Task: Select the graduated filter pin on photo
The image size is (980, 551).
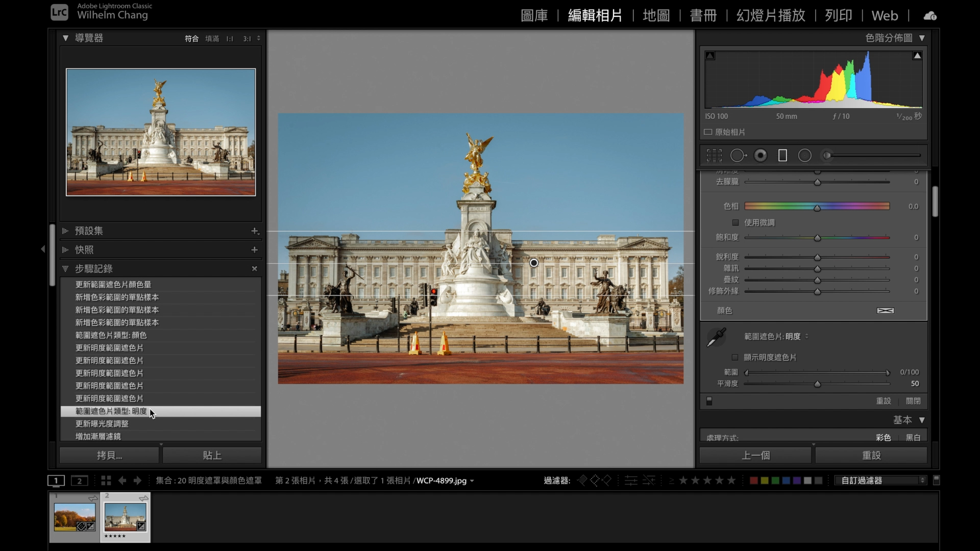Action: (534, 263)
